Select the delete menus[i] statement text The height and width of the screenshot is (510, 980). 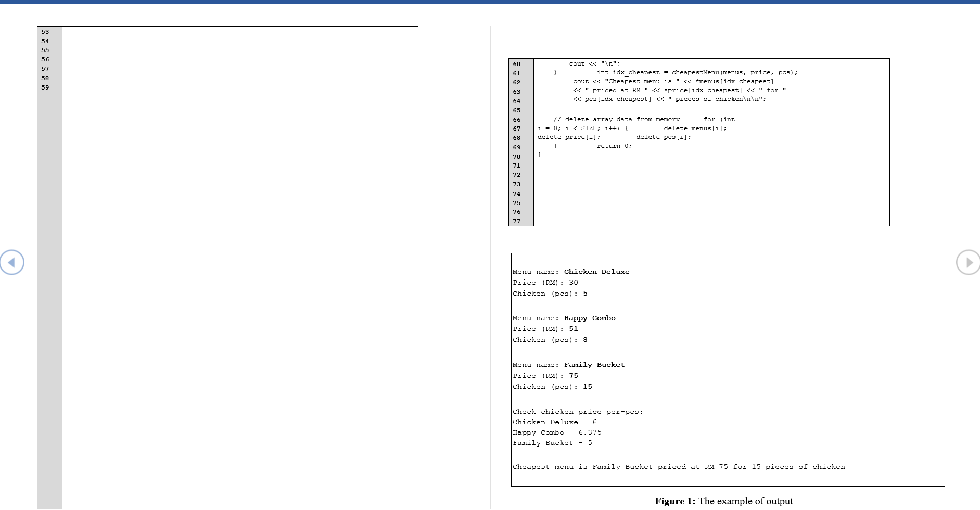pos(696,128)
